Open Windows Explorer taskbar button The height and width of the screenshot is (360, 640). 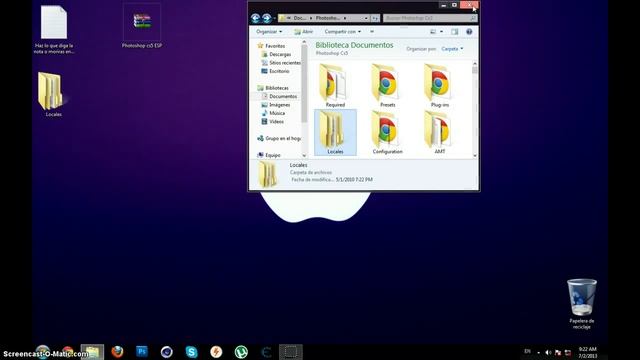(x=92, y=352)
